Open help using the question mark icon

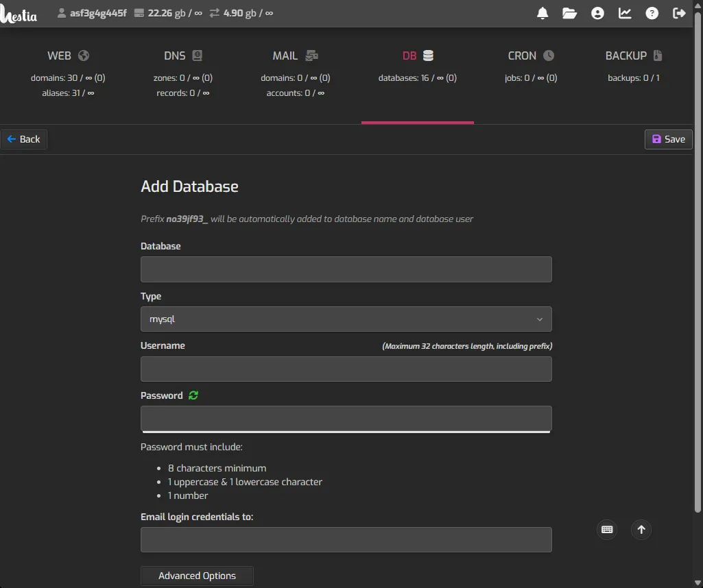652,12
